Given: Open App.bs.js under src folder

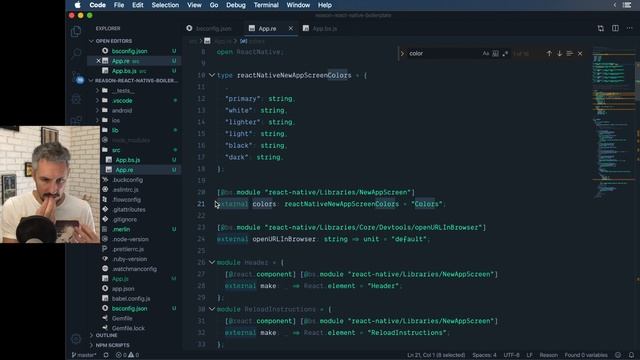Looking at the screenshot, I should click(x=128, y=160).
